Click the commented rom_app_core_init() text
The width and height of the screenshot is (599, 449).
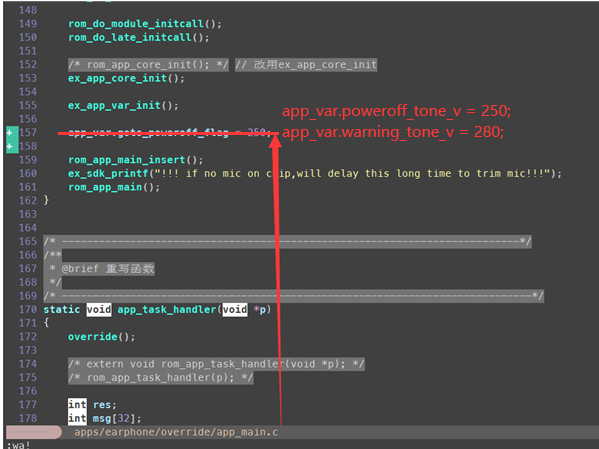click(148, 65)
